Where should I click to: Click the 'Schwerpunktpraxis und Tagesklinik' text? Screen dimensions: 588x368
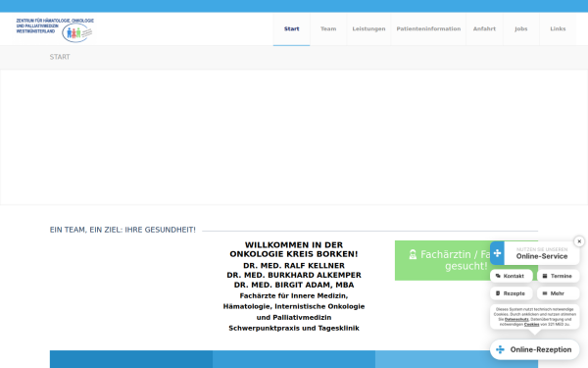[294, 328]
